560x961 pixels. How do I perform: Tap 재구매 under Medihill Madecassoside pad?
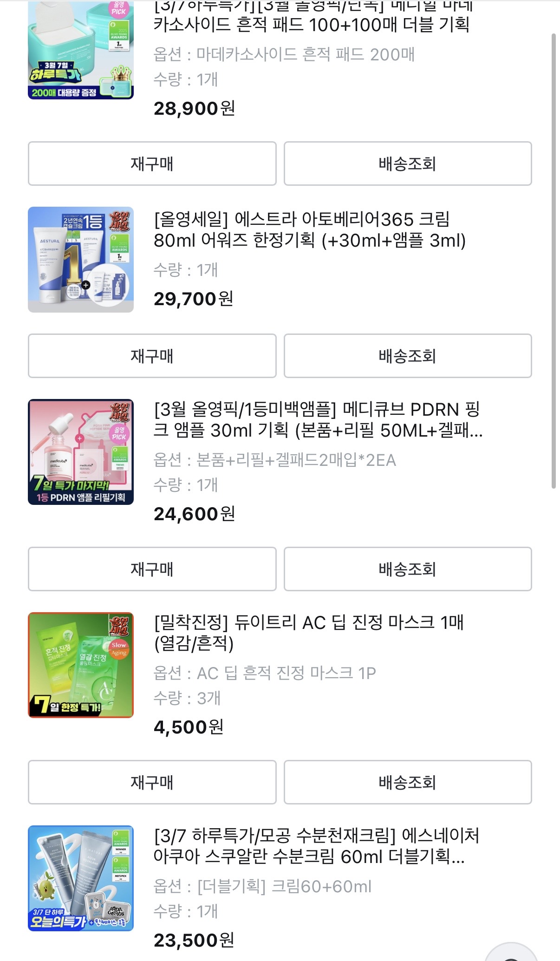coord(152,163)
